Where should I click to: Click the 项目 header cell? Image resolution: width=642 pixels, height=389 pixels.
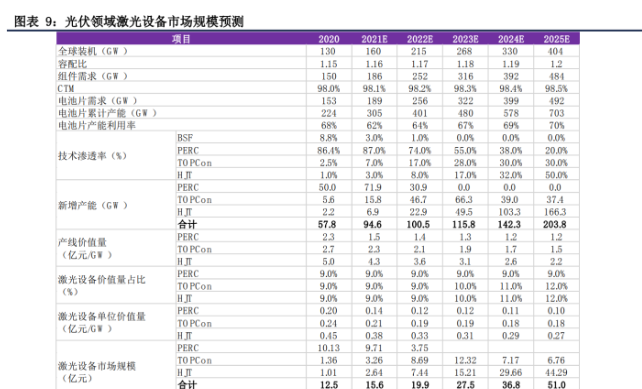click(181, 39)
